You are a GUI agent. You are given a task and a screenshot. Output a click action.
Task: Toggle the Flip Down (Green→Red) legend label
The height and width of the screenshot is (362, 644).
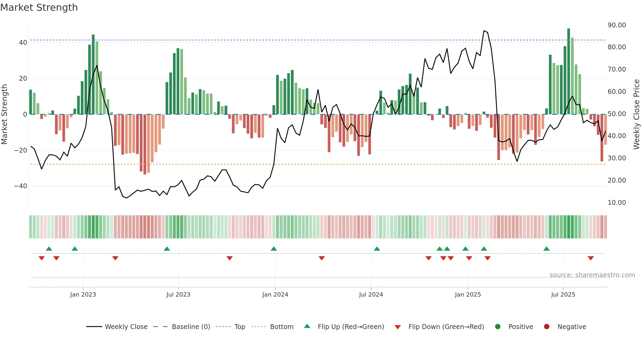(446, 327)
